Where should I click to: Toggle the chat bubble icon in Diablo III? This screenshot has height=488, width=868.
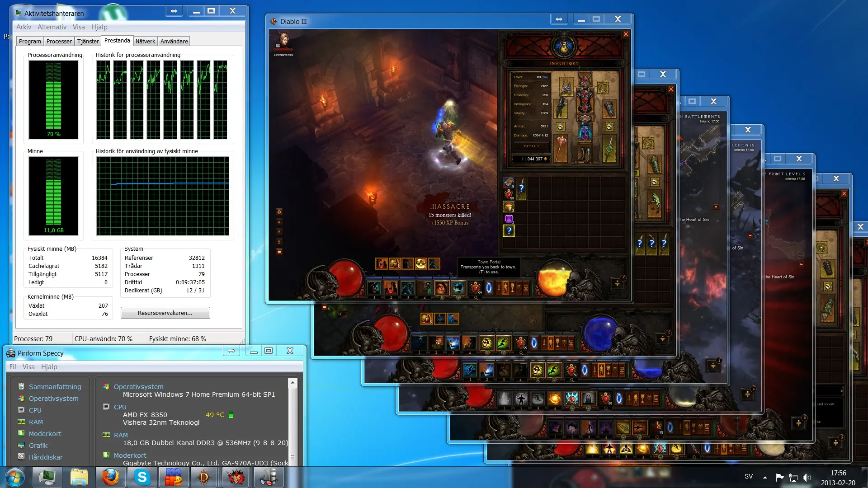click(279, 252)
